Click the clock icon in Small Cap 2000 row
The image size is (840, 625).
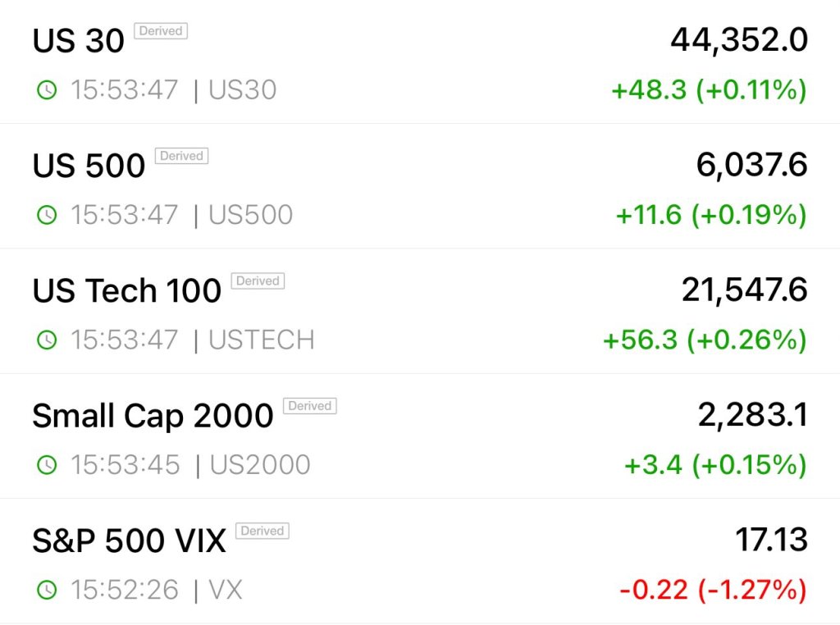tap(48, 465)
